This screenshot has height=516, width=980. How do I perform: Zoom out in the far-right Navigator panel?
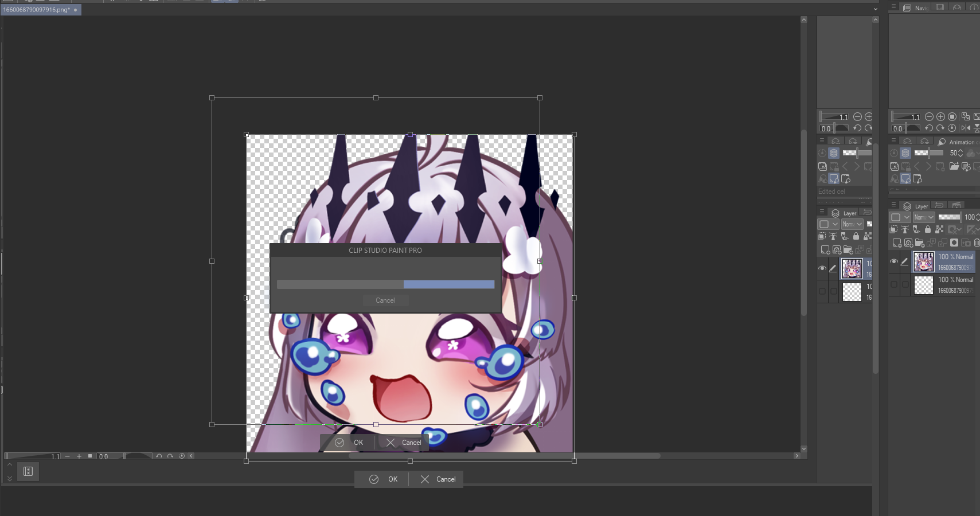(x=929, y=116)
